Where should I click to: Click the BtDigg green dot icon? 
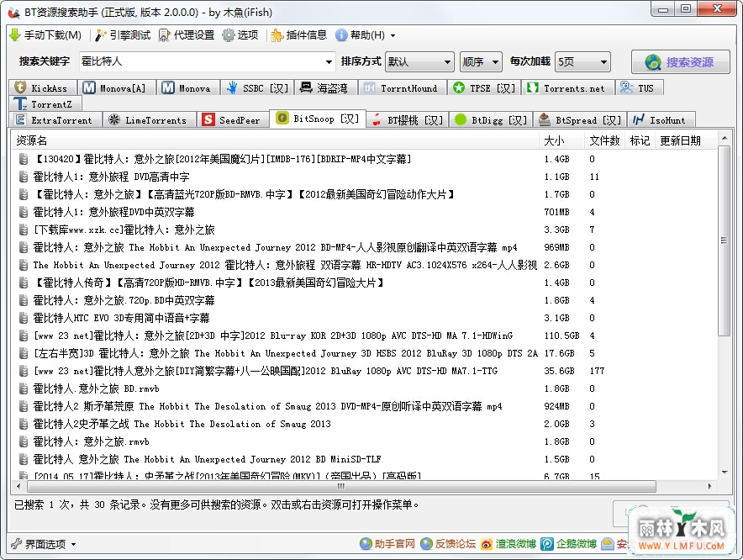click(460, 120)
